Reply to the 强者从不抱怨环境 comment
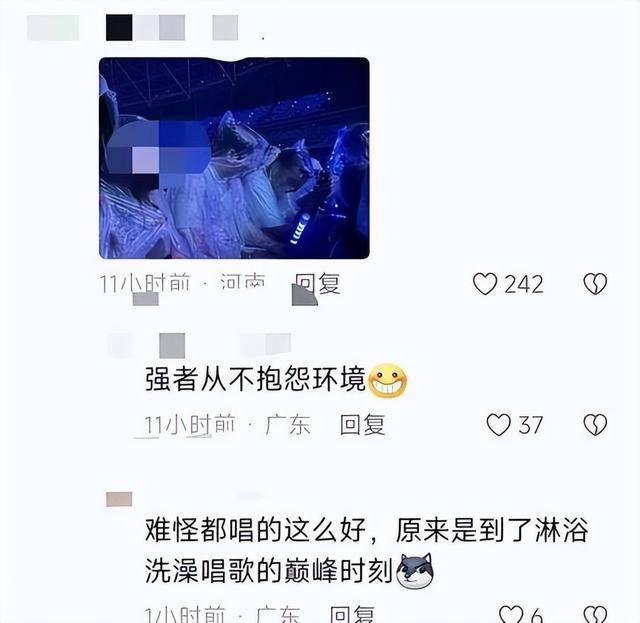Viewport: 640px width, 623px height. (x=362, y=425)
